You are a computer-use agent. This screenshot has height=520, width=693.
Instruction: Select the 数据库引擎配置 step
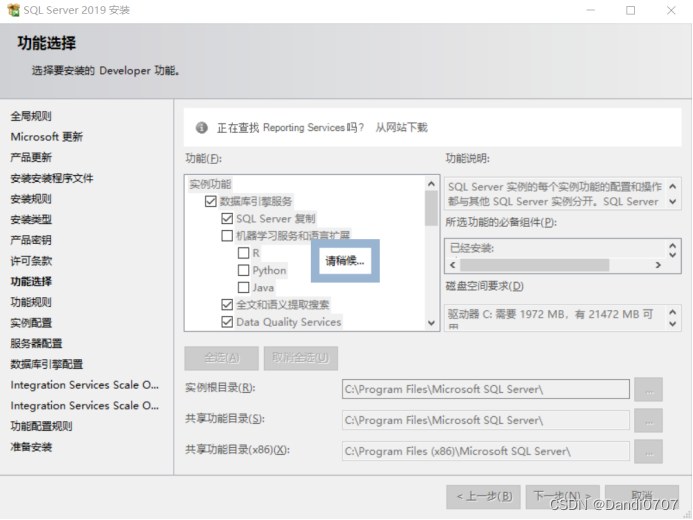47,364
